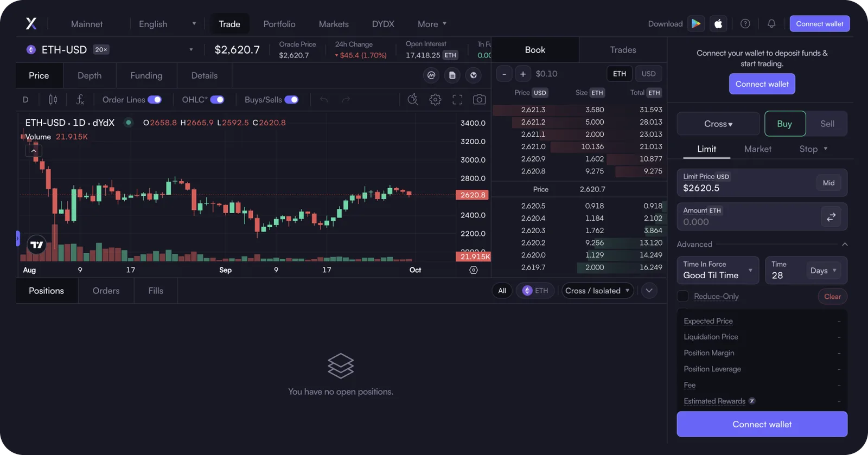Increase order book grouping with plus
868x455 pixels.
click(x=523, y=74)
